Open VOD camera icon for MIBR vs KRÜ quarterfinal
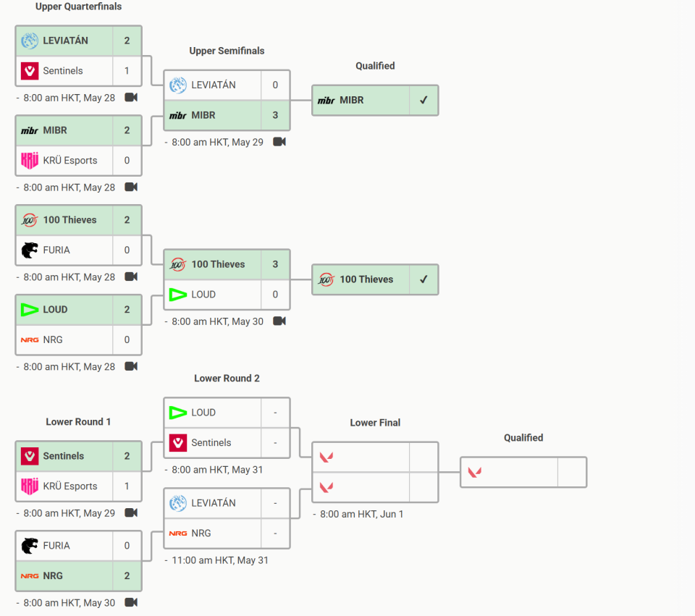 [131, 187]
